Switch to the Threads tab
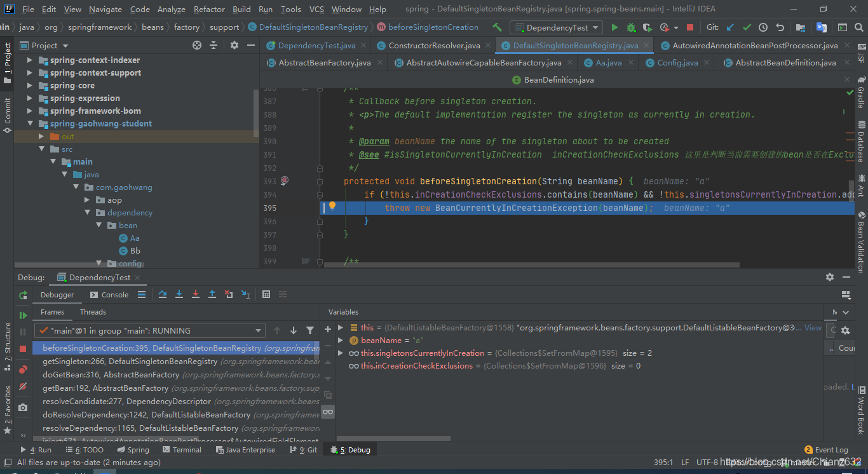The height and width of the screenshot is (474, 868). [93, 312]
